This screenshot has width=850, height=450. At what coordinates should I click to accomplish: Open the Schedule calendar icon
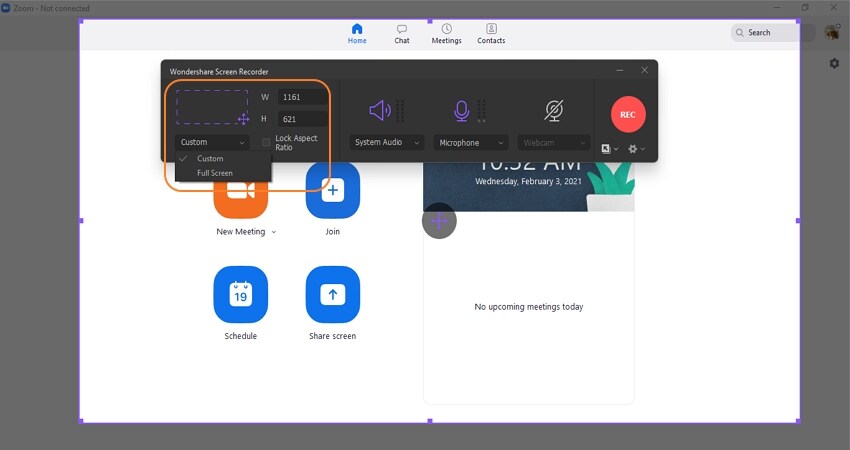(241, 294)
